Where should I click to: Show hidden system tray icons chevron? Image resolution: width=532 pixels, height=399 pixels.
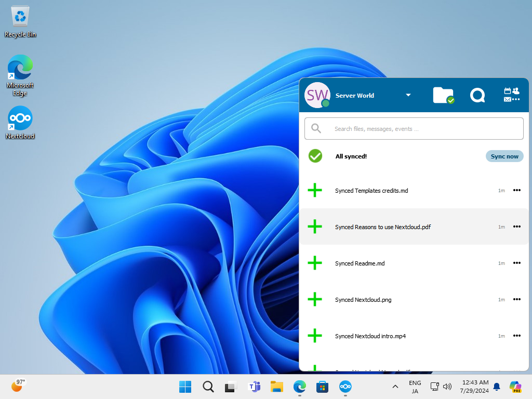point(395,387)
